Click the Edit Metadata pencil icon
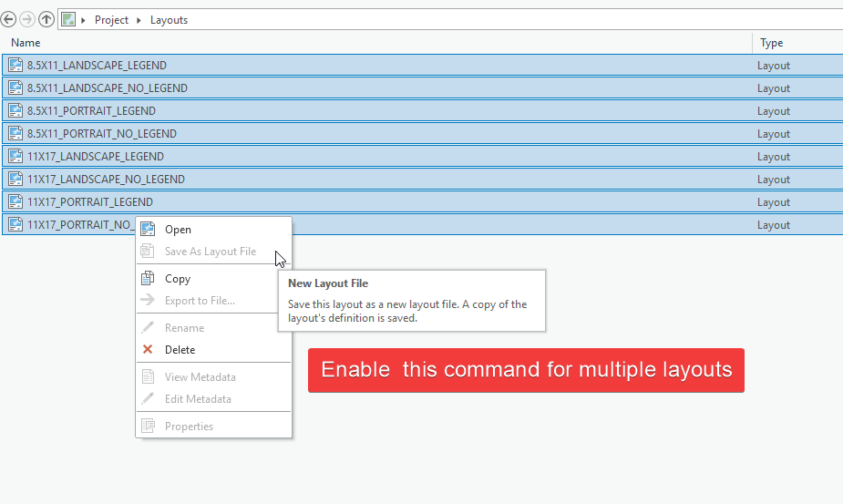 pos(148,398)
